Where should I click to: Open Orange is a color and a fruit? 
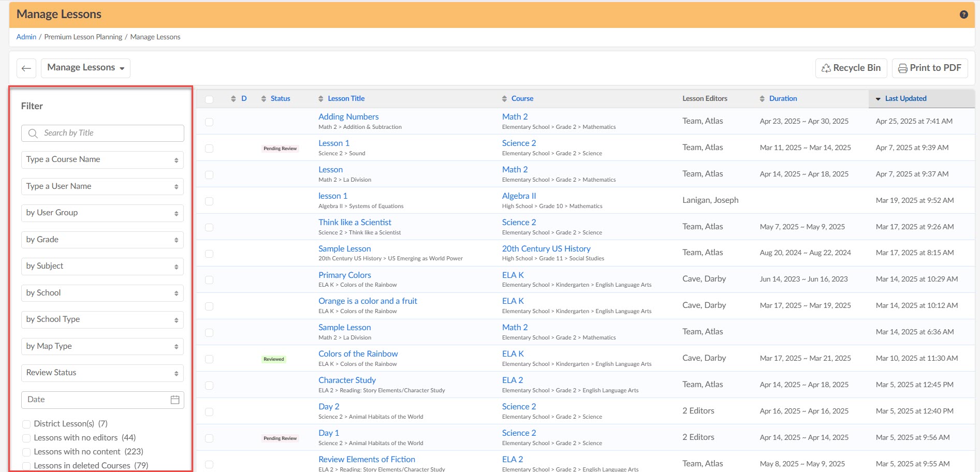click(x=368, y=301)
